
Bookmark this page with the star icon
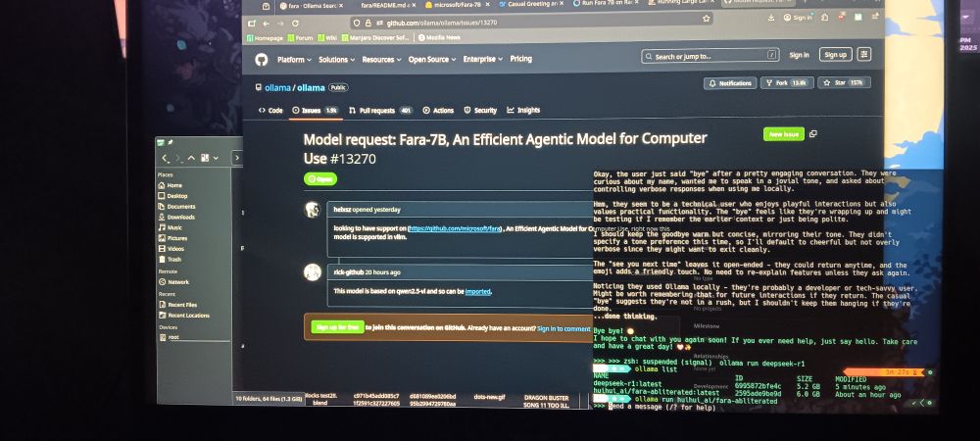707,19
